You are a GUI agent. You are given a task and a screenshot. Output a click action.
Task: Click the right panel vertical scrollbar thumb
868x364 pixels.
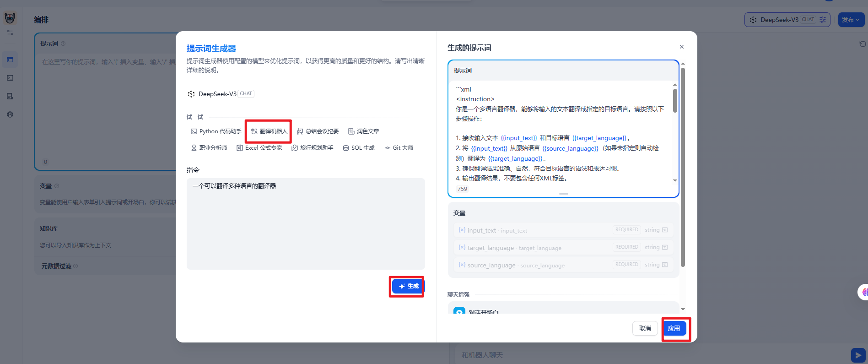point(683,167)
